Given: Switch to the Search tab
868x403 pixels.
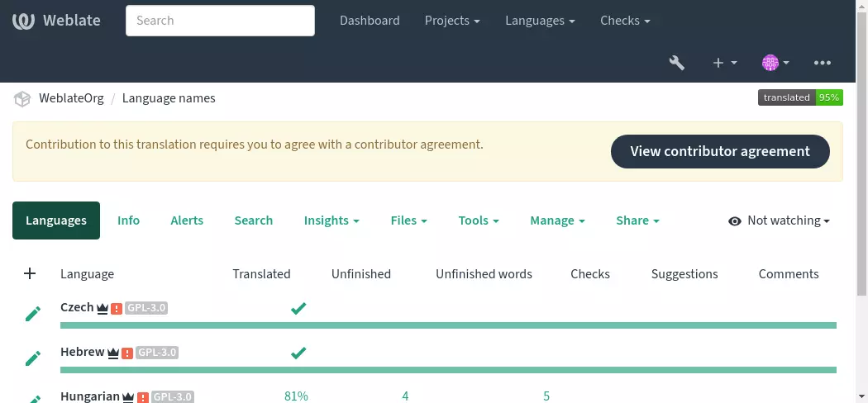Looking at the screenshot, I should (254, 220).
